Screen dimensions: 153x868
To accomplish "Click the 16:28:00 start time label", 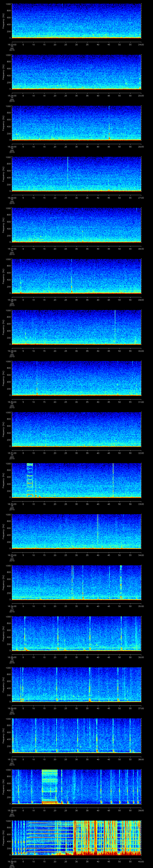I will point(12,300).
